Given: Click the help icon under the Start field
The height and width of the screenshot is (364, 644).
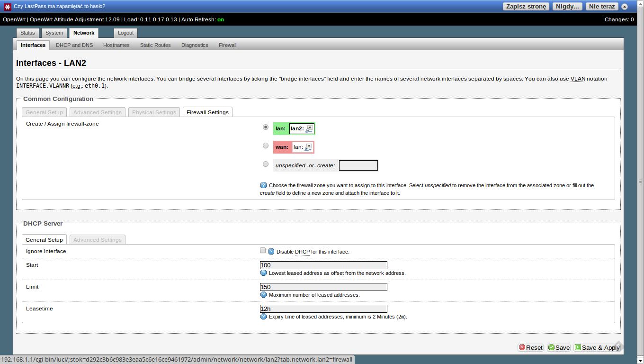Looking at the screenshot, I should coord(264,273).
